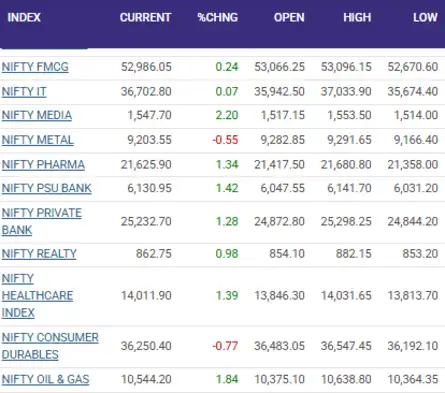Select the -0.77 change for CONSUMER DURABLES
Screen dimensions: 445x393
(225, 346)
